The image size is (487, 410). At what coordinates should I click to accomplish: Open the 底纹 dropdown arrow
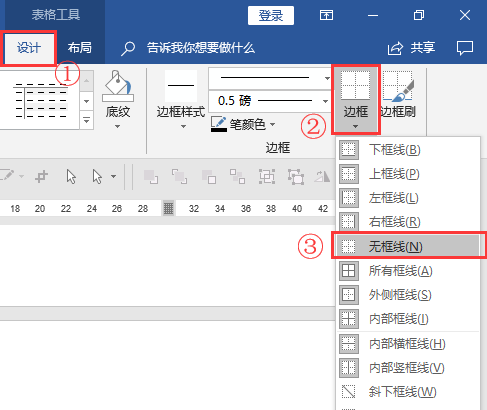117,126
